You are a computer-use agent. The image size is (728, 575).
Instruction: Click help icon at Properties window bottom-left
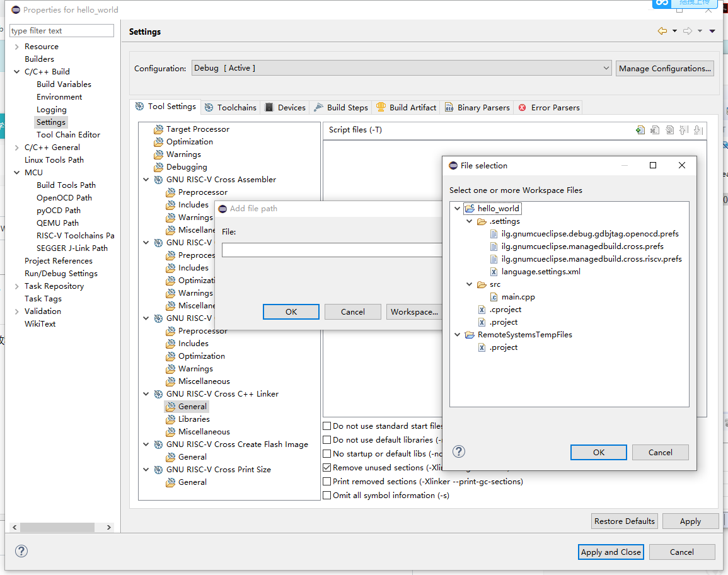tap(21, 551)
